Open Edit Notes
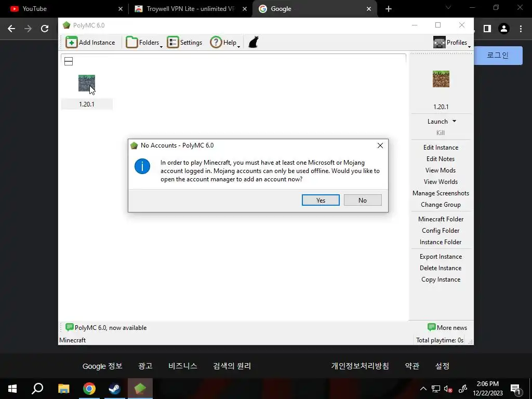The height and width of the screenshot is (399, 532). tap(441, 159)
